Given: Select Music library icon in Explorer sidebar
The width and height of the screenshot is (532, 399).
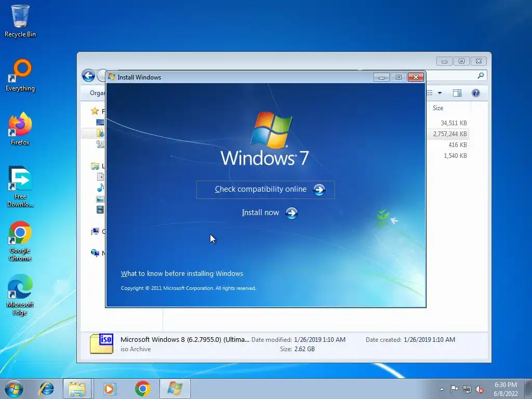Looking at the screenshot, I should (x=101, y=188).
